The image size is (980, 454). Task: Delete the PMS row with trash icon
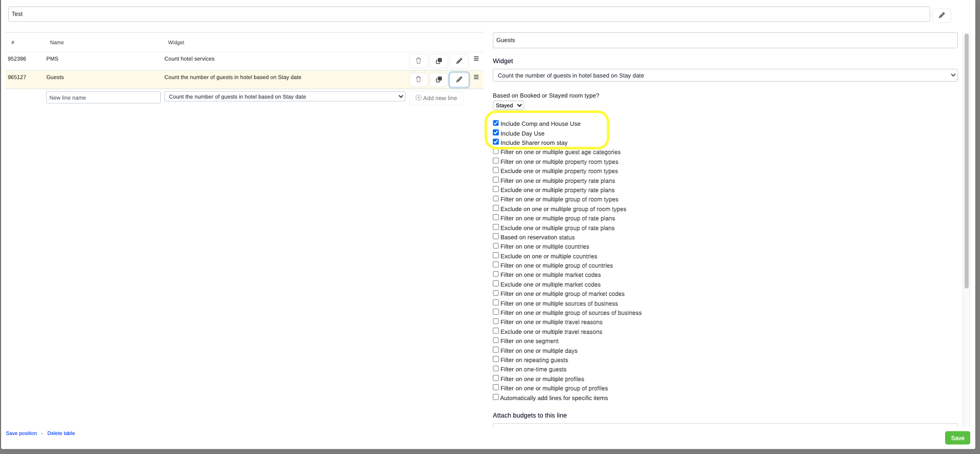tap(418, 61)
